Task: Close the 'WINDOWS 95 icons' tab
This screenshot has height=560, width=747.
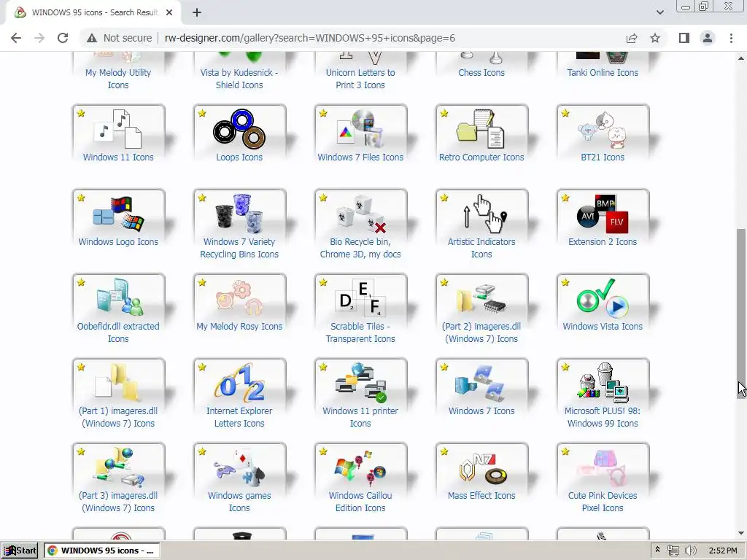Action: coord(169,12)
